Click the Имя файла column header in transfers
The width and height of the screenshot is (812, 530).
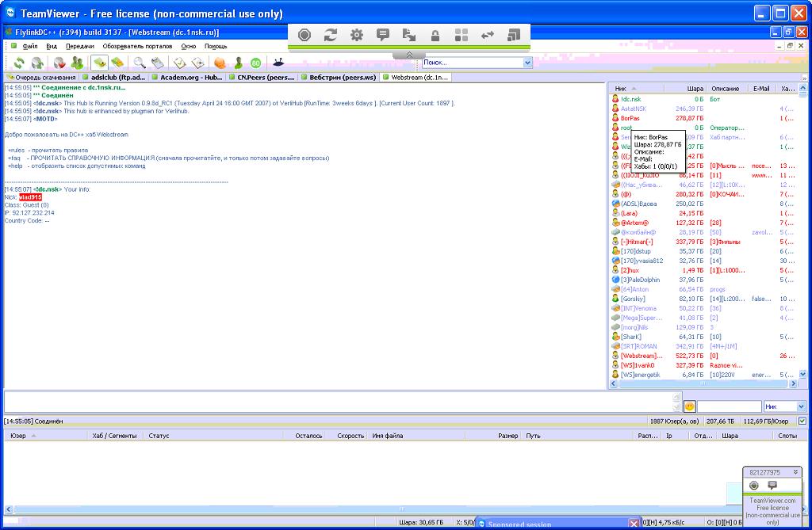coord(417,436)
